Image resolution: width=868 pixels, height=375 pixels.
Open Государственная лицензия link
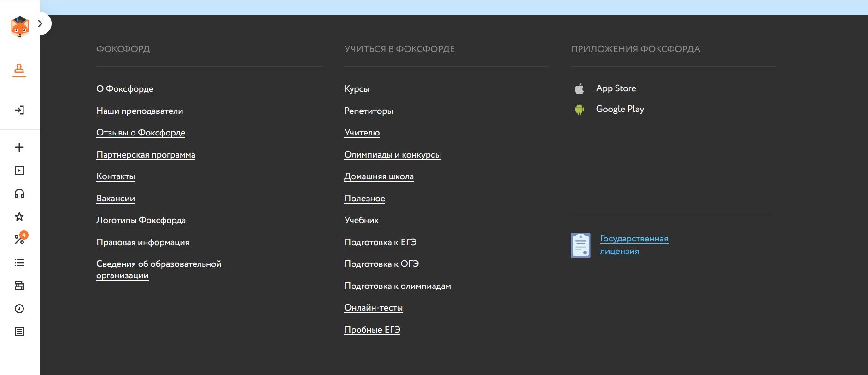634,245
